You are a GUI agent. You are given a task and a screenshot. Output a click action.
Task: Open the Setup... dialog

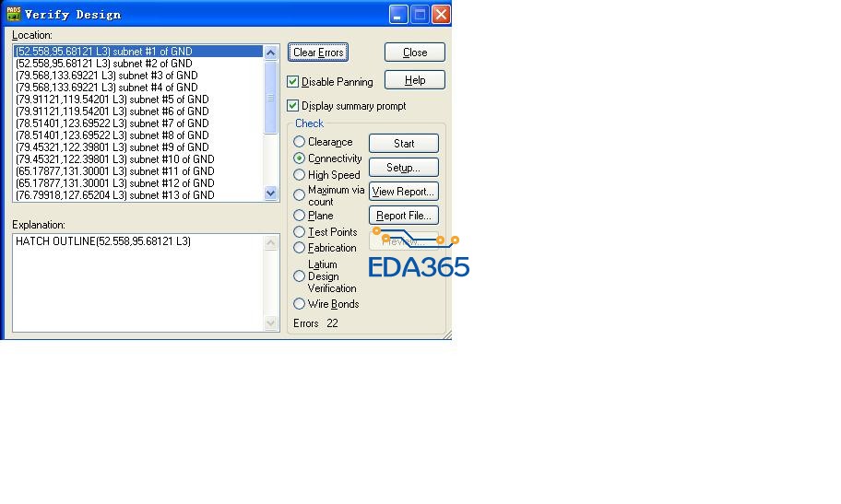(403, 168)
